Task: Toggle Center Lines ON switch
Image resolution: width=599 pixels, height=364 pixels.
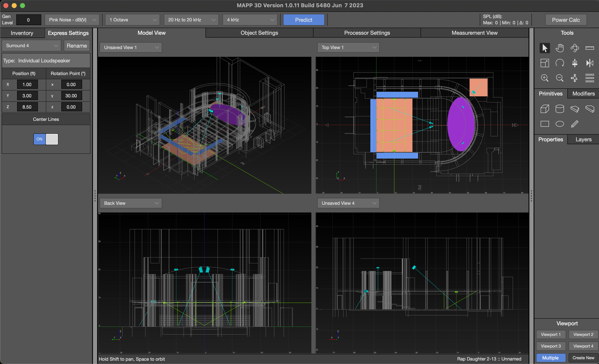Action: click(x=46, y=139)
